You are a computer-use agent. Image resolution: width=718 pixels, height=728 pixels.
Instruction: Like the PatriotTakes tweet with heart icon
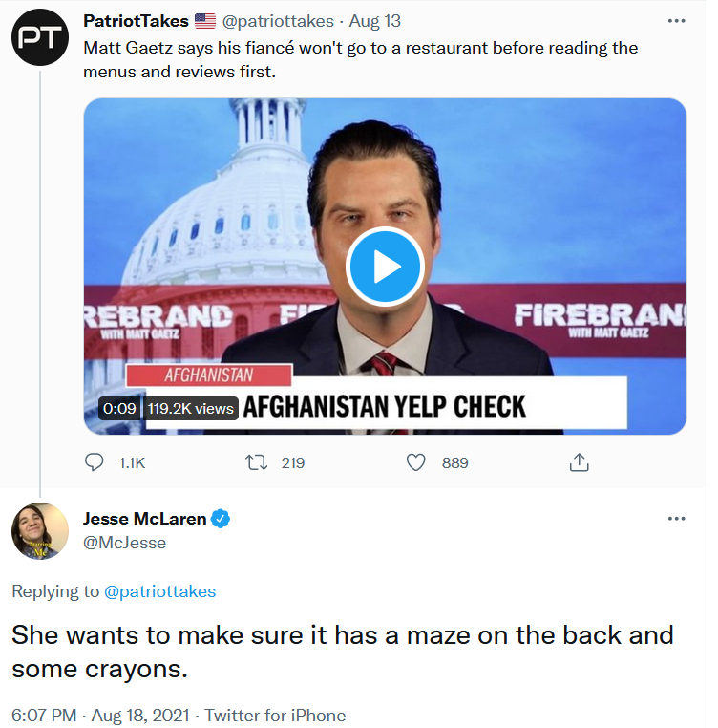pos(416,462)
